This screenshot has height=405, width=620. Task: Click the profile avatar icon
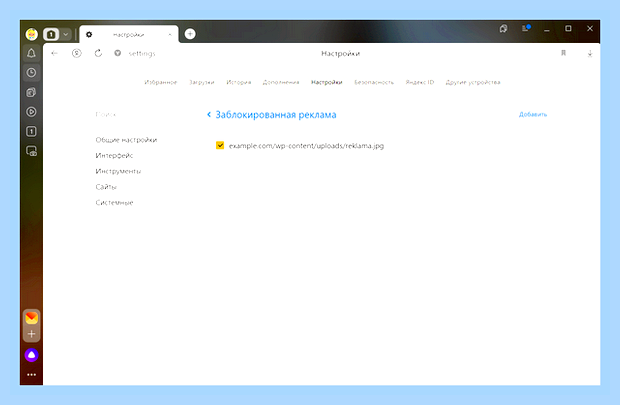(32, 34)
